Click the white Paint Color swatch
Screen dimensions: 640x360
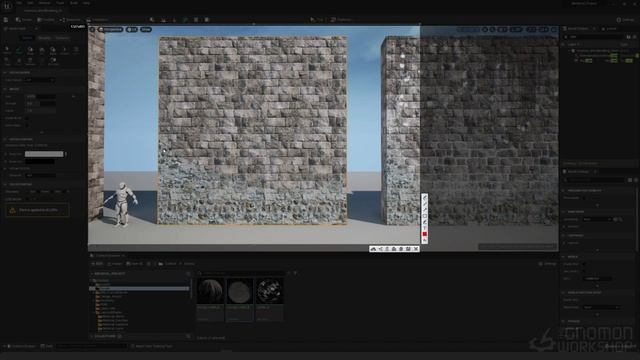pos(44,154)
